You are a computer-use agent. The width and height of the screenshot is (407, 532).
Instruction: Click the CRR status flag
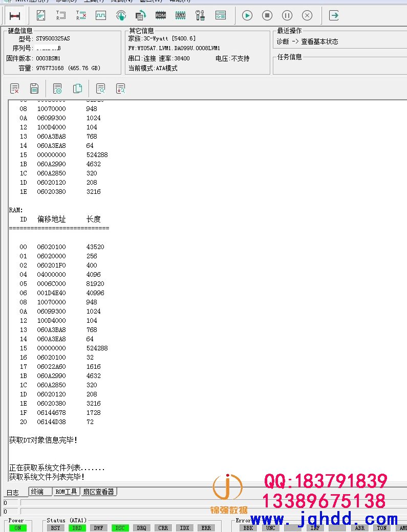pos(163,528)
